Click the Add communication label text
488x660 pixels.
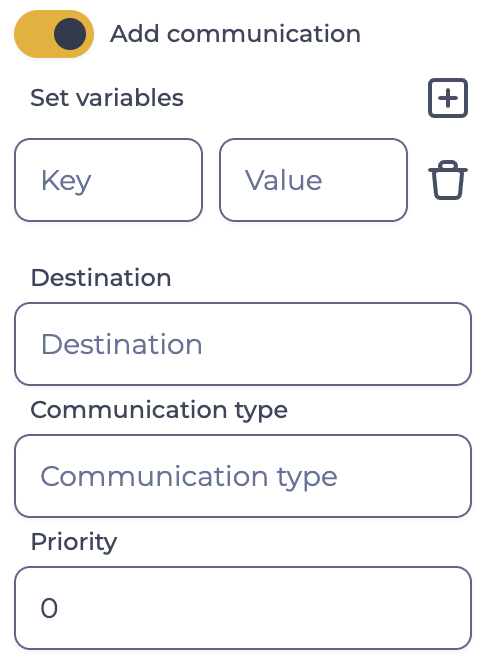(235, 34)
